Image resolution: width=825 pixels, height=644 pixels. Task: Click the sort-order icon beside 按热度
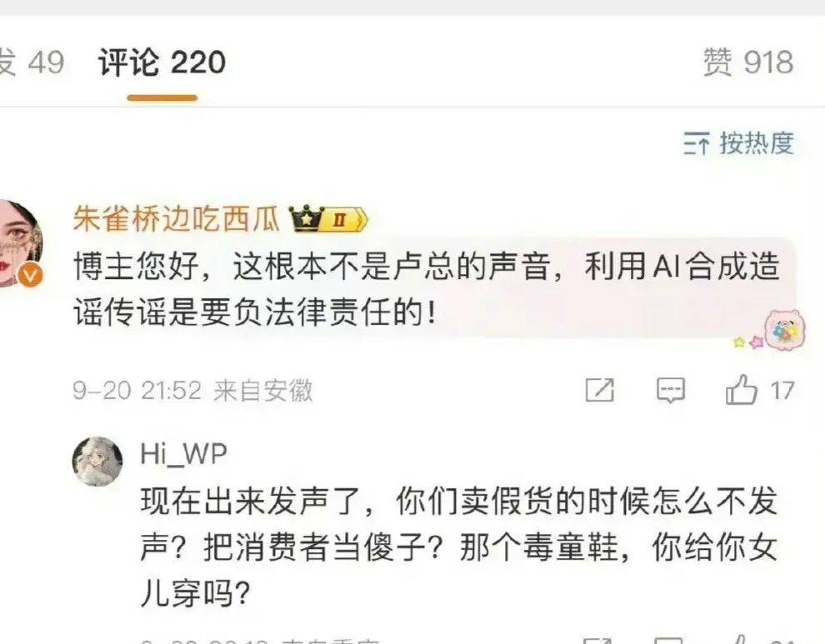coord(697,143)
